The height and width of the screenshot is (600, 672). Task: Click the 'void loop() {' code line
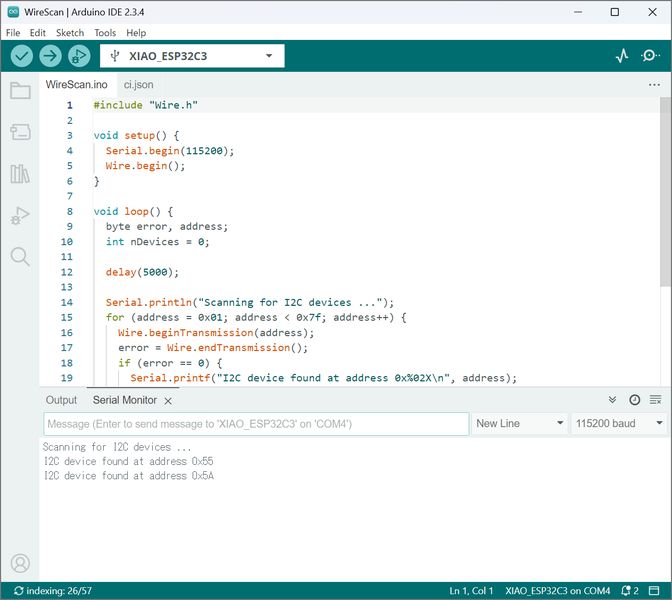click(133, 211)
